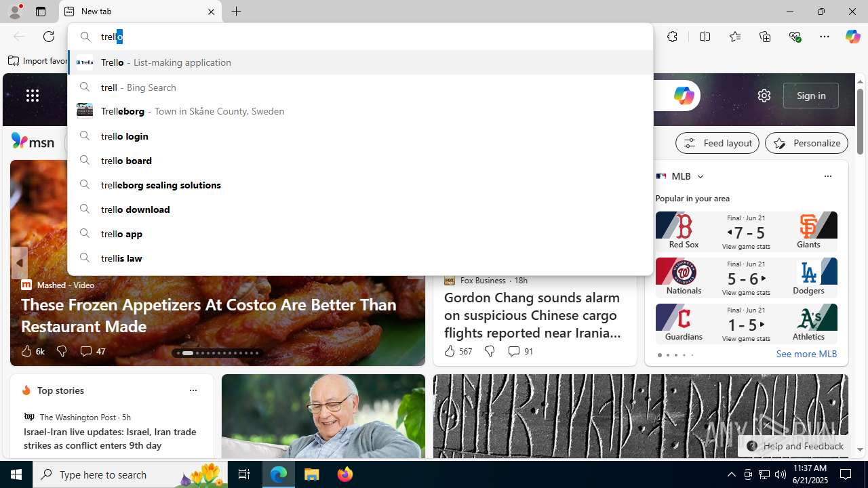Screen dimensions: 868x488
Task: Open volume control in system tray
Action: tap(780, 474)
